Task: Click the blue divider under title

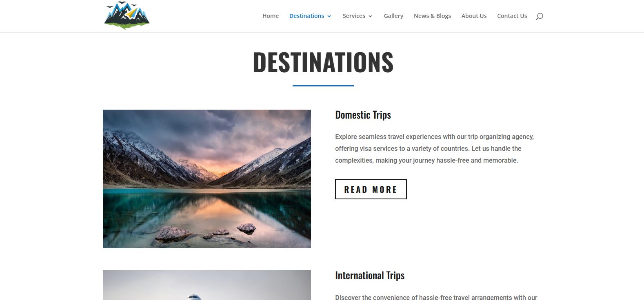Action: pos(323,86)
